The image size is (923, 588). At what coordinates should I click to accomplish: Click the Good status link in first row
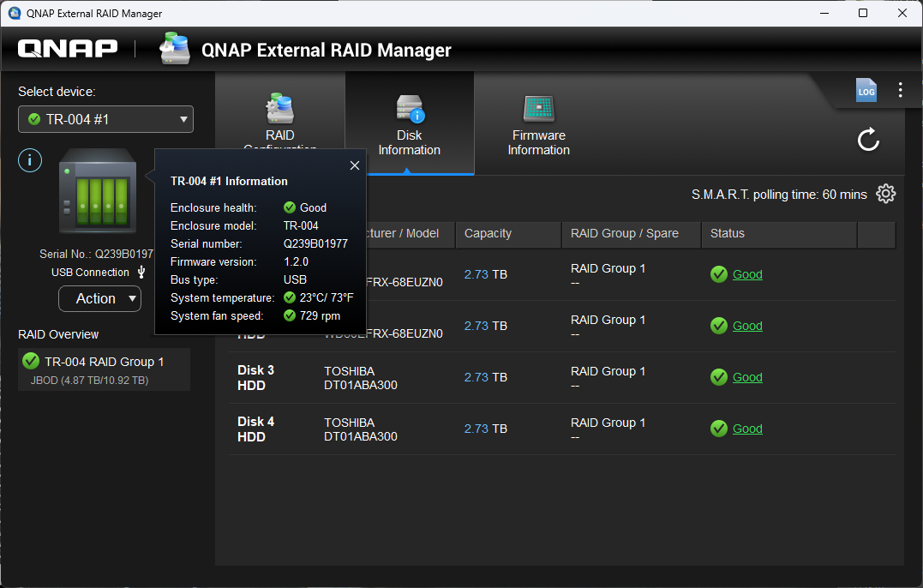[x=747, y=274]
